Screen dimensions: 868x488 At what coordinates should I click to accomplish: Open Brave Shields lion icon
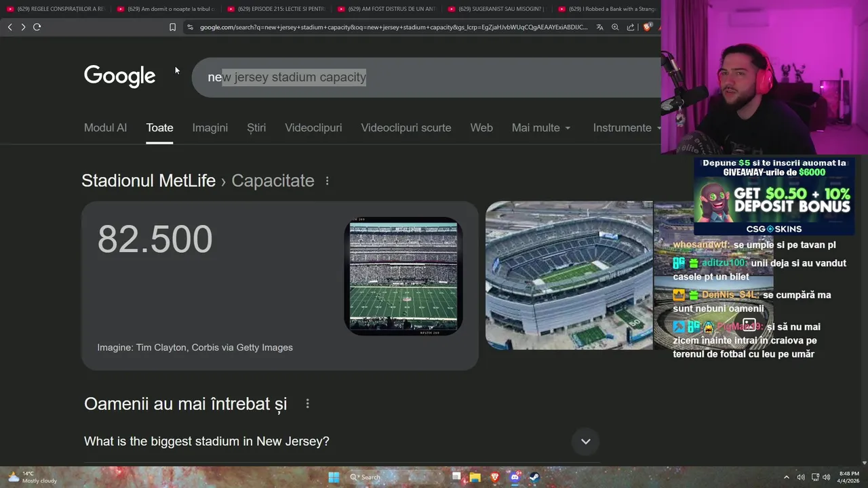pos(647,27)
